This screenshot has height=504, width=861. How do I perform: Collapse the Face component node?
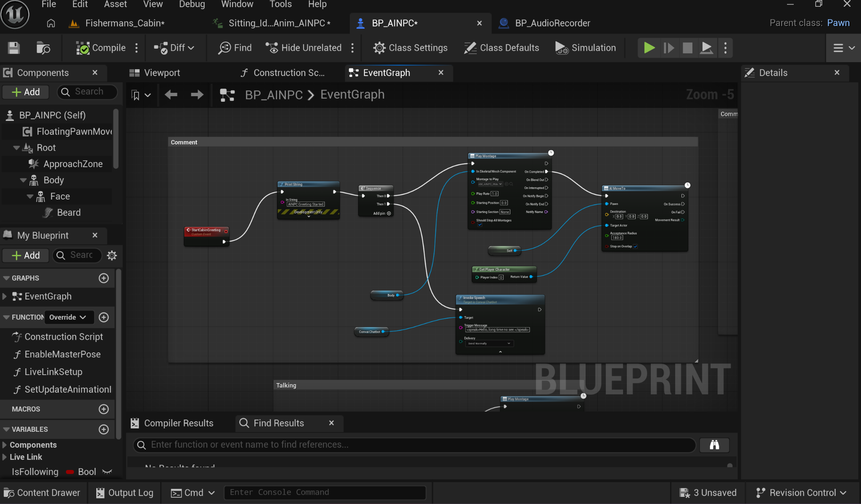[x=30, y=197]
